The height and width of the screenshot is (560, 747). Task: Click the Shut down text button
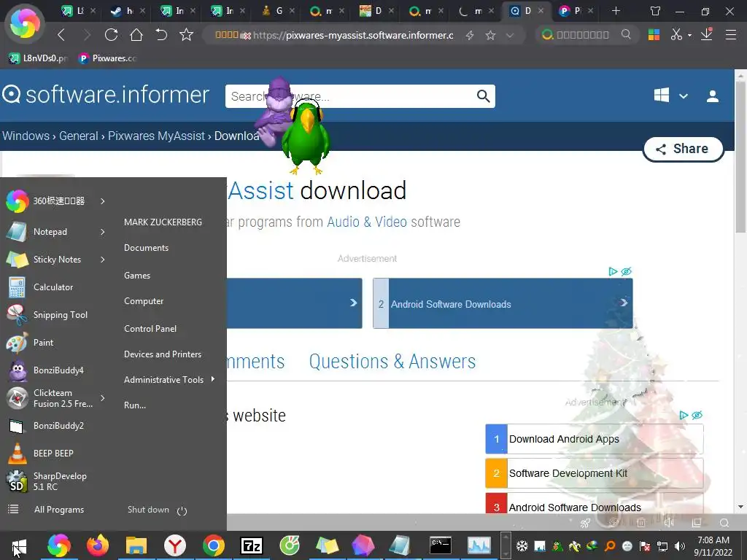point(148,510)
